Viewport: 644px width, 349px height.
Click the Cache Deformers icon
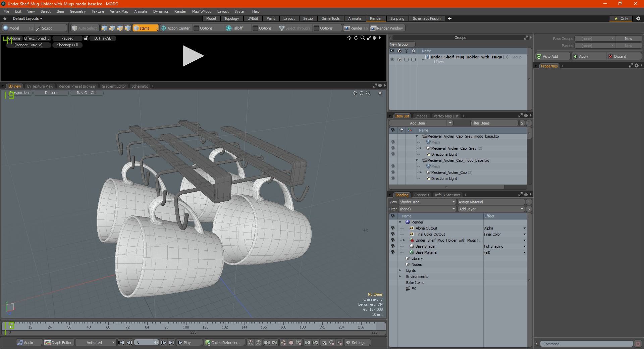coord(208,343)
